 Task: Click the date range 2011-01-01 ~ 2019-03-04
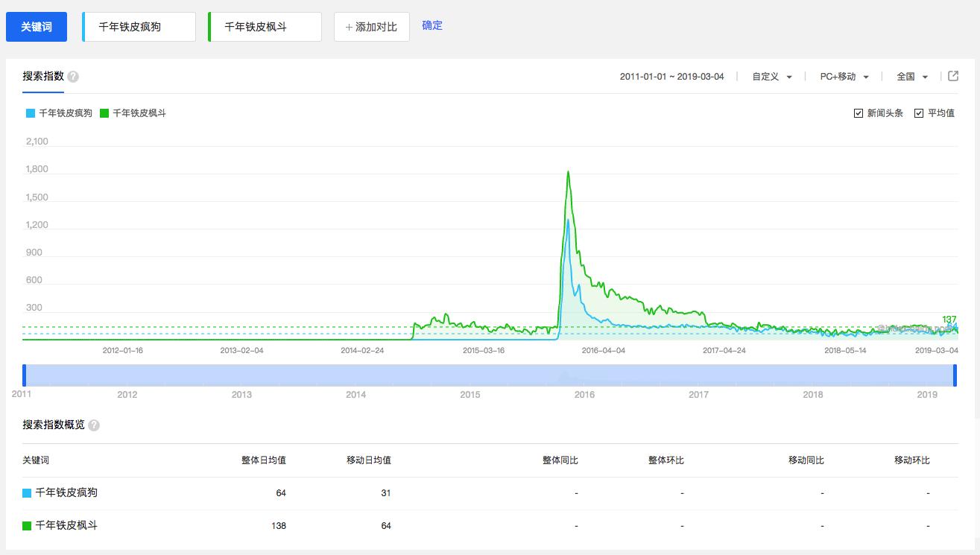point(671,76)
